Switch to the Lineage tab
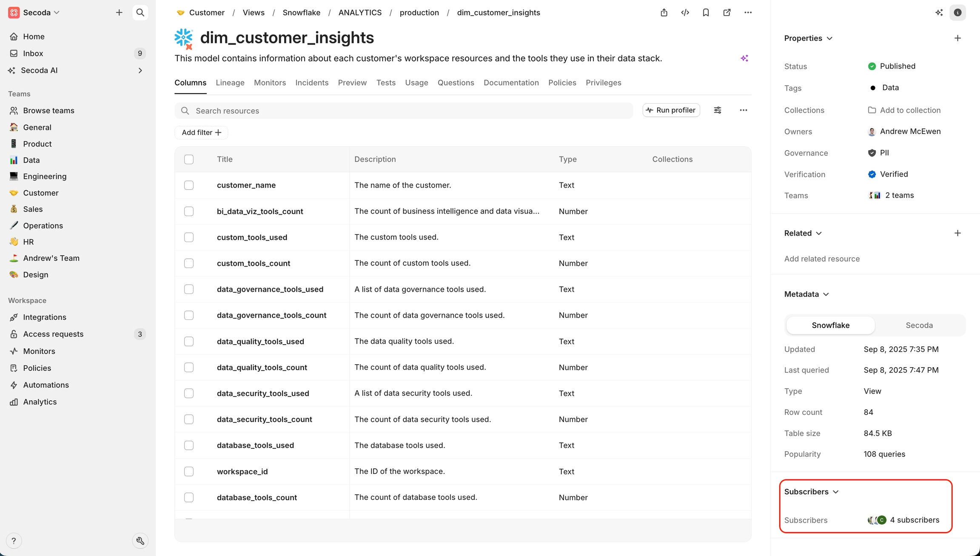 tap(230, 83)
